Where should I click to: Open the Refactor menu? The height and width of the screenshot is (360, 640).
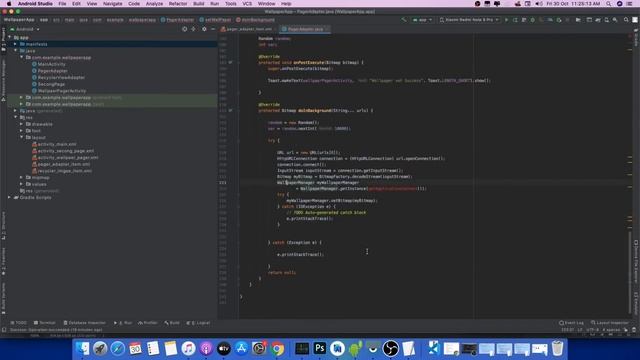pos(178,4)
